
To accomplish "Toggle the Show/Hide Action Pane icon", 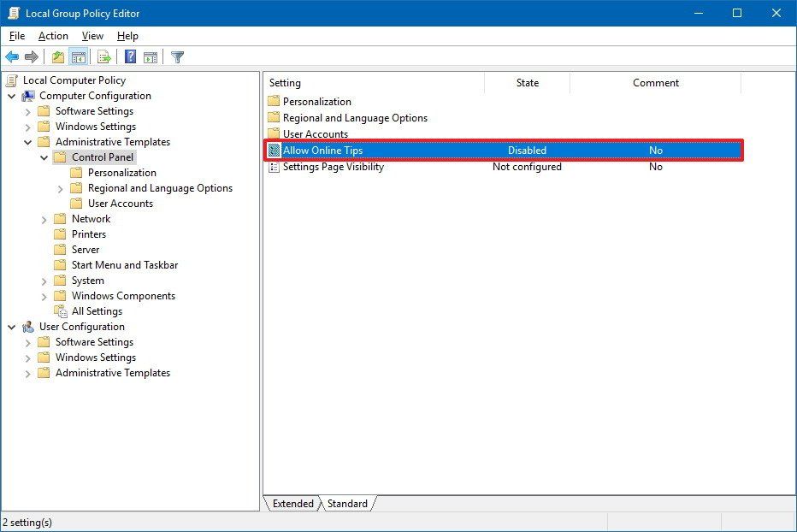I will tap(151, 56).
